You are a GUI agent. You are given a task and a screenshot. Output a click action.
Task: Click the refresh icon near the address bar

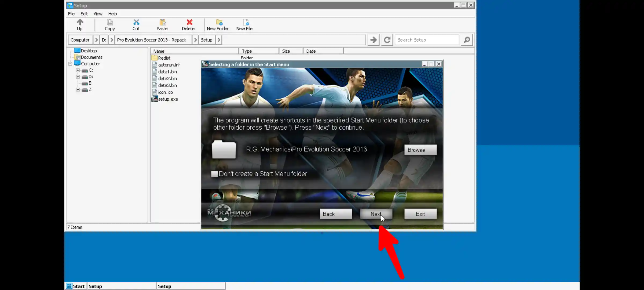pyautogui.click(x=387, y=40)
